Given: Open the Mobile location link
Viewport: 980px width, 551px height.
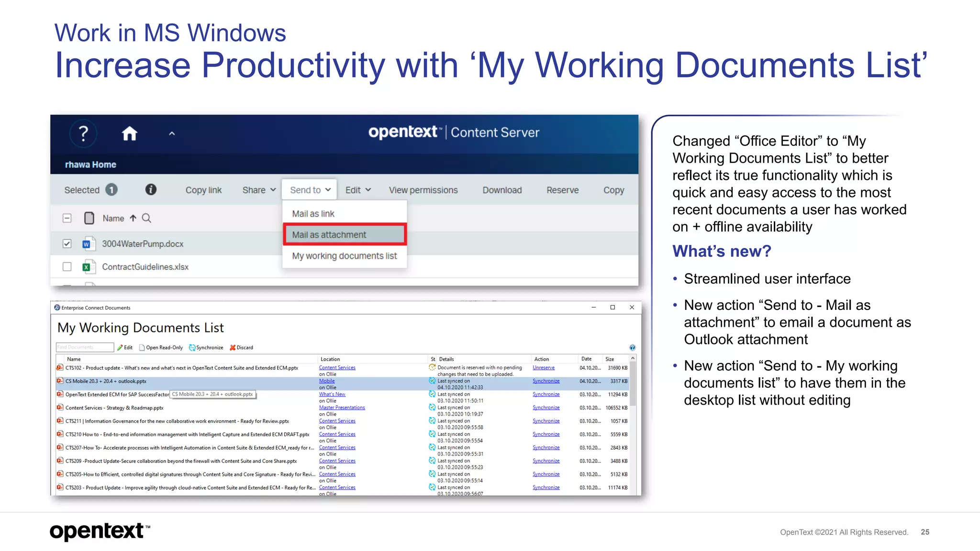Looking at the screenshot, I should 327,381.
